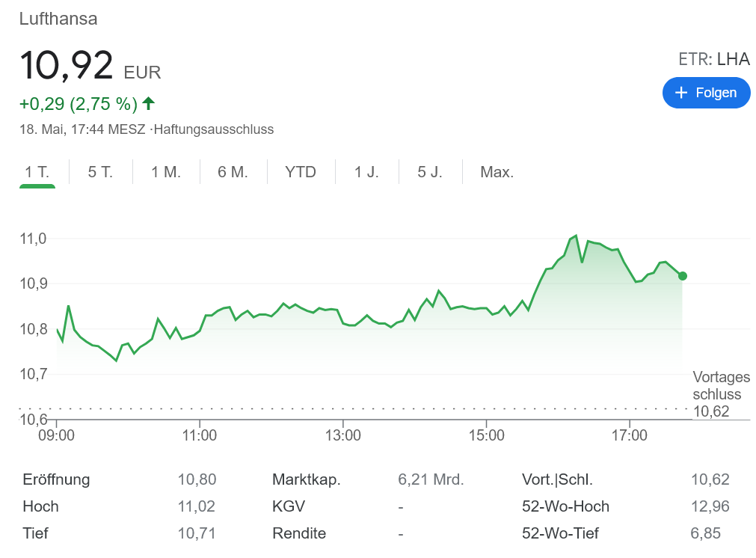Click the 11,0 y-axis price label
The height and width of the screenshot is (558, 756).
tap(33, 239)
